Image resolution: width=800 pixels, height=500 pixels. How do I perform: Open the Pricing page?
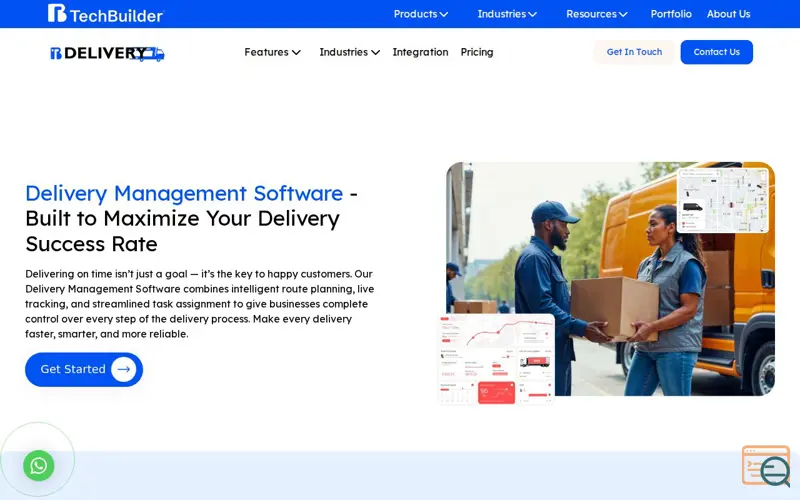tap(477, 52)
